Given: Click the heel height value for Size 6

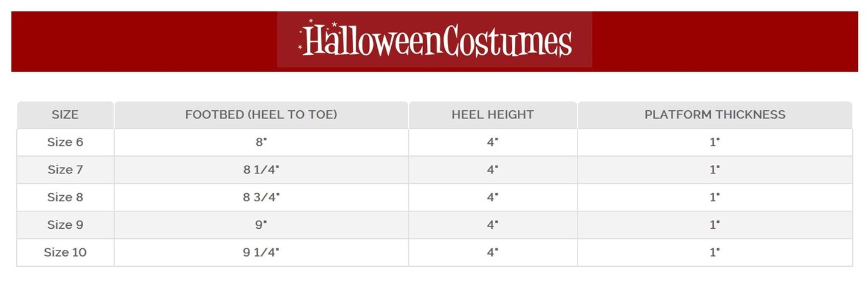Looking at the screenshot, I should click(x=492, y=142).
